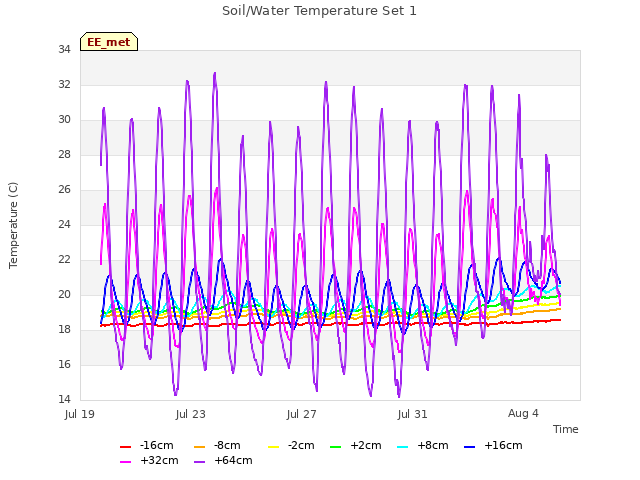Select the +2cm legend label
The width and height of the screenshot is (640, 480).
coord(366,445)
